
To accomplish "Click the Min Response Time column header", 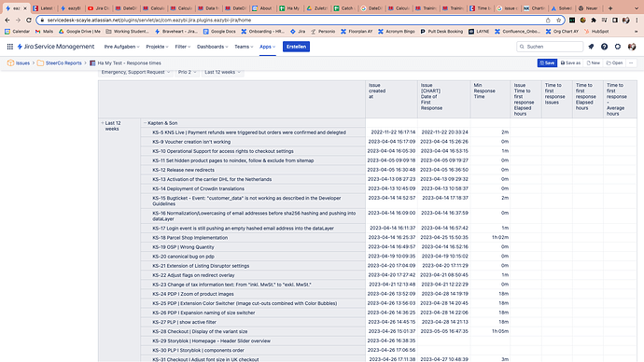I will (x=490, y=99).
